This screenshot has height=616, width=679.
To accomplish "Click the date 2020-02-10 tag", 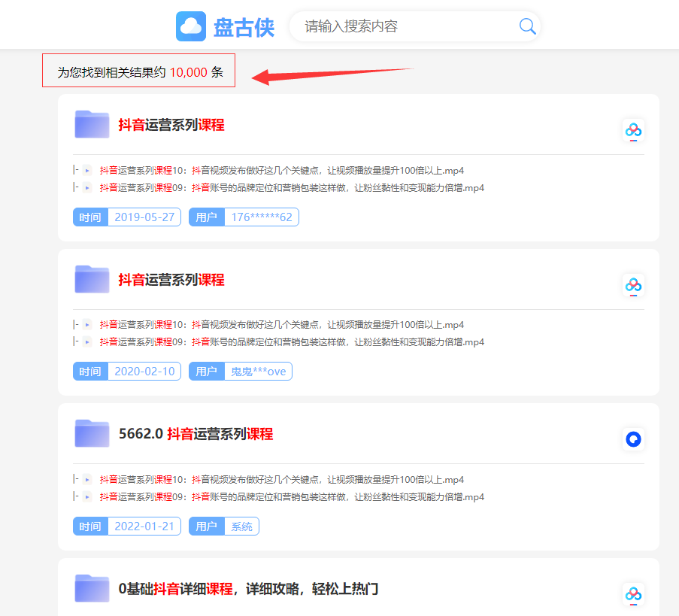I will [x=127, y=372].
